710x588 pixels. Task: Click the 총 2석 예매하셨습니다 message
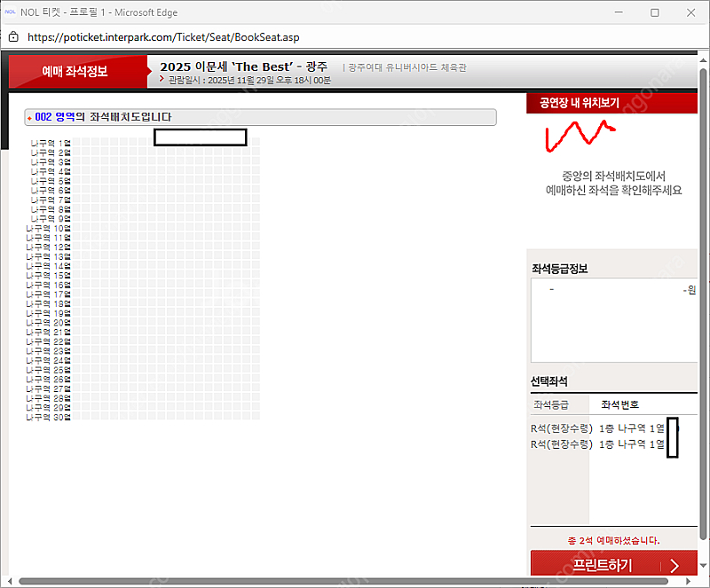[613, 540]
